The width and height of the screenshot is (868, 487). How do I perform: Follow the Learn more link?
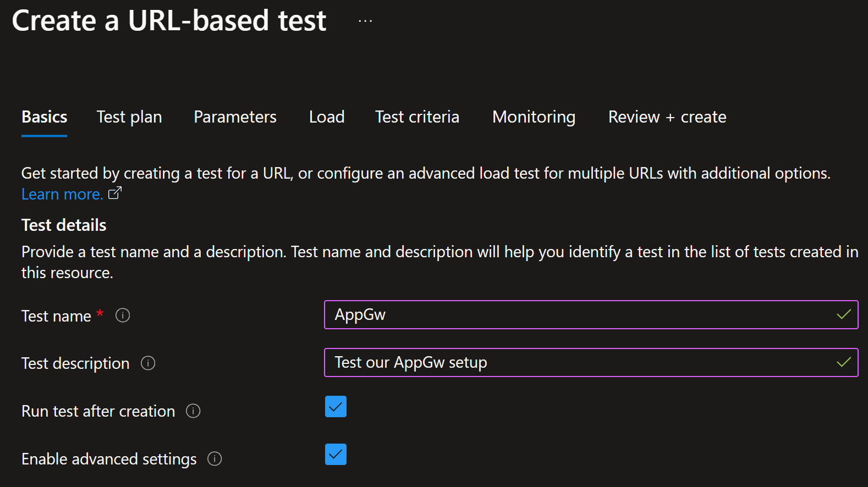coord(62,195)
